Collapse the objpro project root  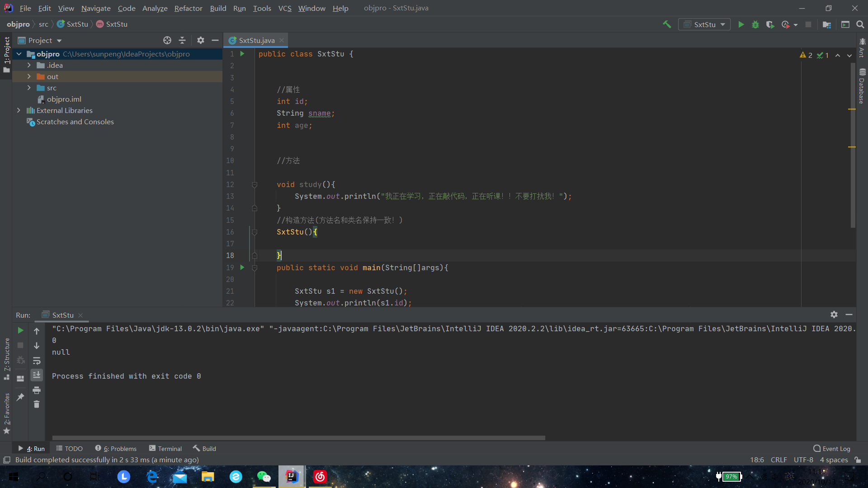click(19, 54)
